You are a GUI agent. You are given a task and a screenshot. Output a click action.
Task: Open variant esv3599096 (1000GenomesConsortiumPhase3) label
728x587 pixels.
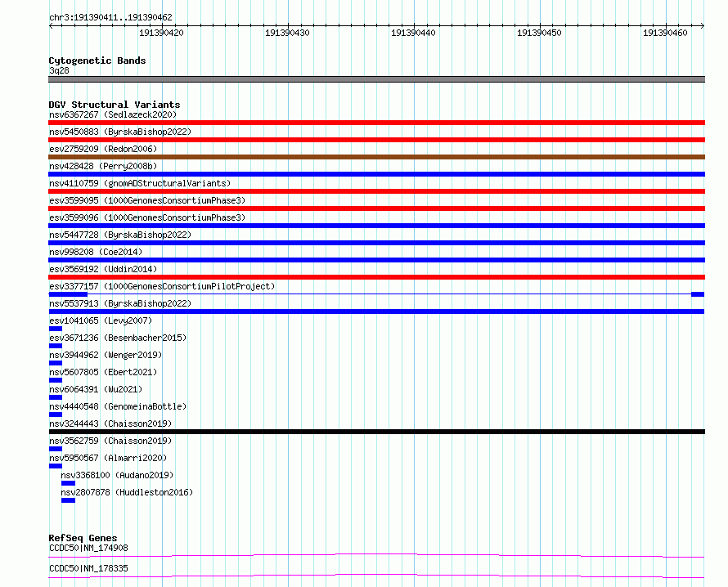coord(147,217)
